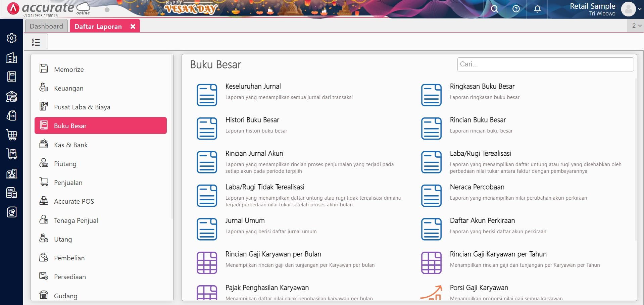Click the search magnifier in header

coord(494,9)
